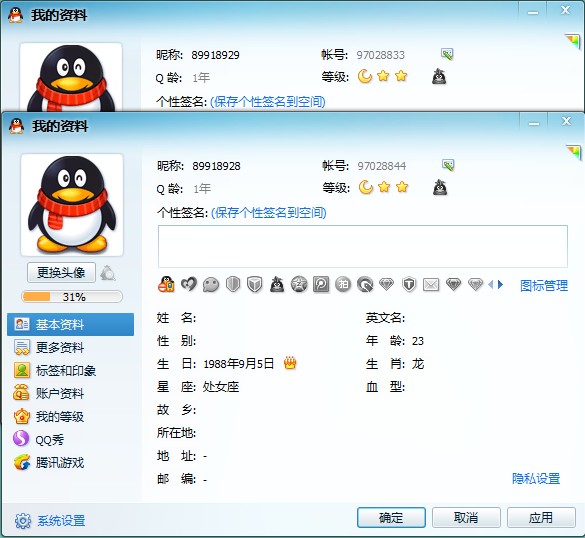Open 隐私设置 privacy settings link

tap(536, 479)
